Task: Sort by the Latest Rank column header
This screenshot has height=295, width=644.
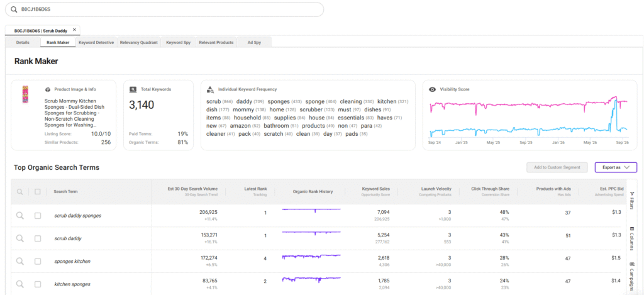Action: [255, 189]
